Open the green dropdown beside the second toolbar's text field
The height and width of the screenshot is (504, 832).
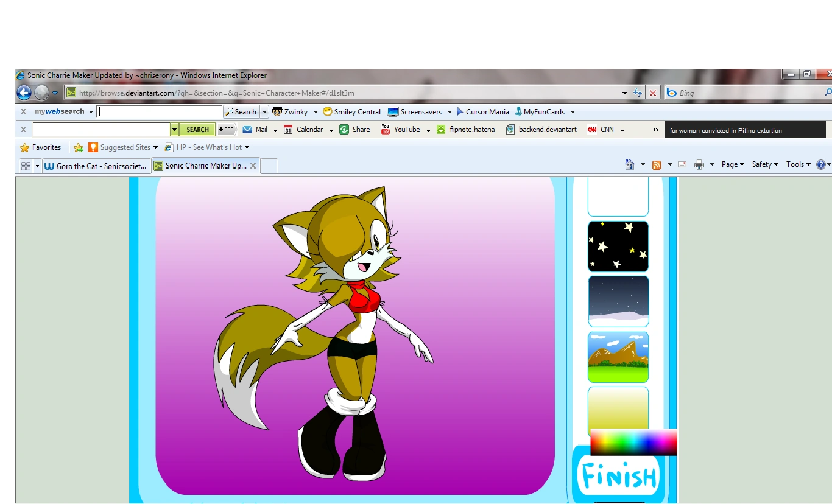(x=175, y=130)
